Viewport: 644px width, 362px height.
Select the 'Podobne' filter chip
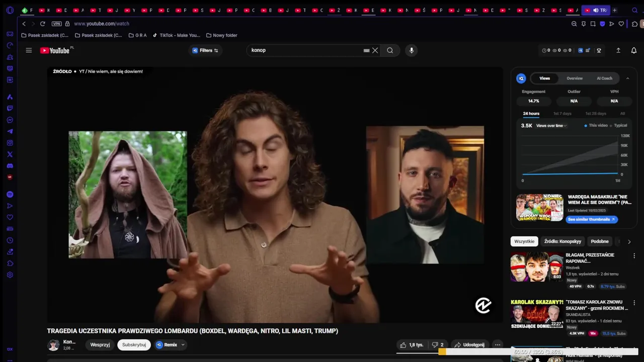point(599,241)
